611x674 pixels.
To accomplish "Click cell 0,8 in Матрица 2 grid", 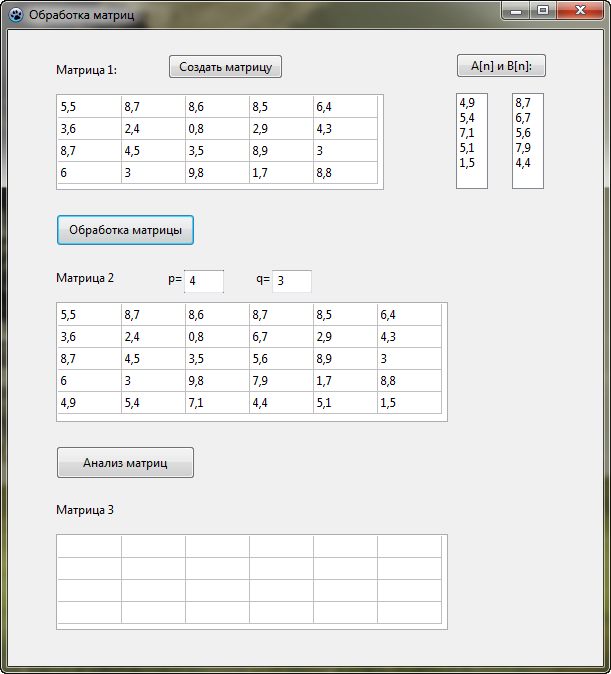I will (x=218, y=337).
